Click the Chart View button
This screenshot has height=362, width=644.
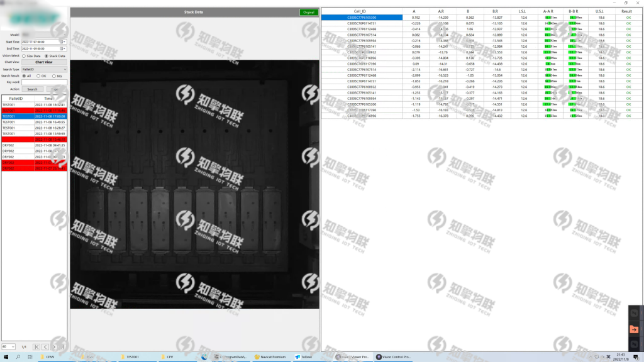tap(44, 62)
